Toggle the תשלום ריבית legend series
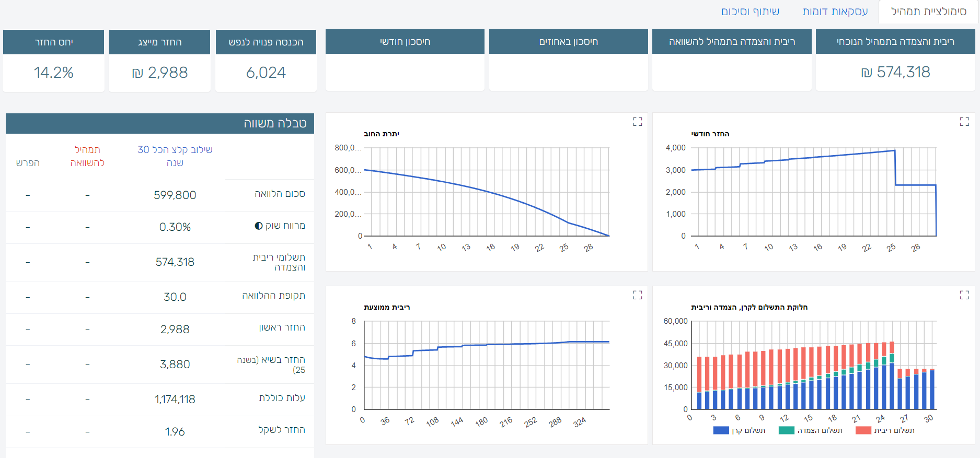980x458 pixels. (x=885, y=430)
